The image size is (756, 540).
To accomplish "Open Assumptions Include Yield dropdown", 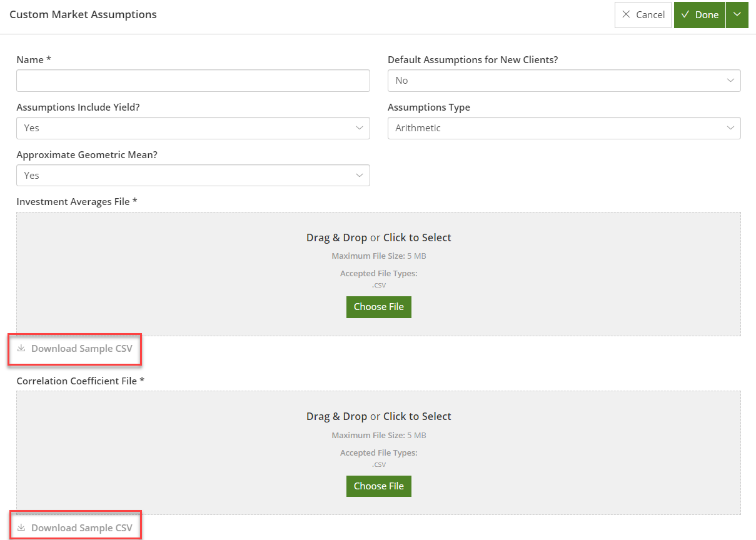I will click(x=193, y=128).
